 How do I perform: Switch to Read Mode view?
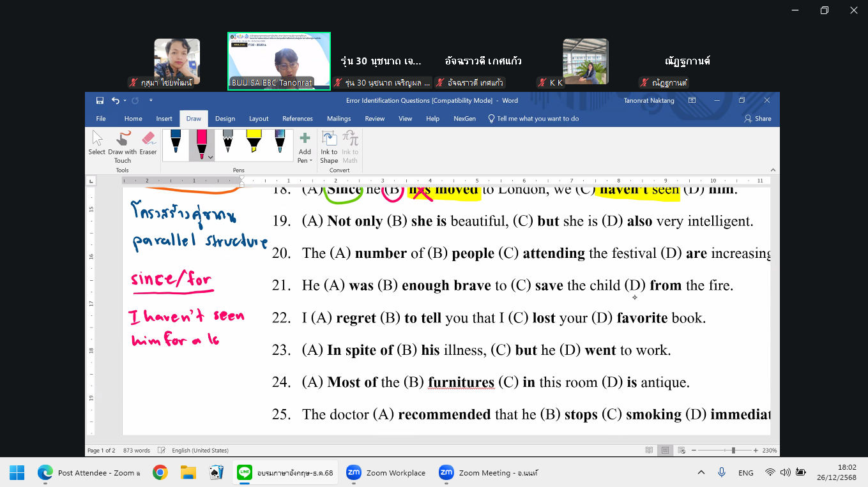650,450
